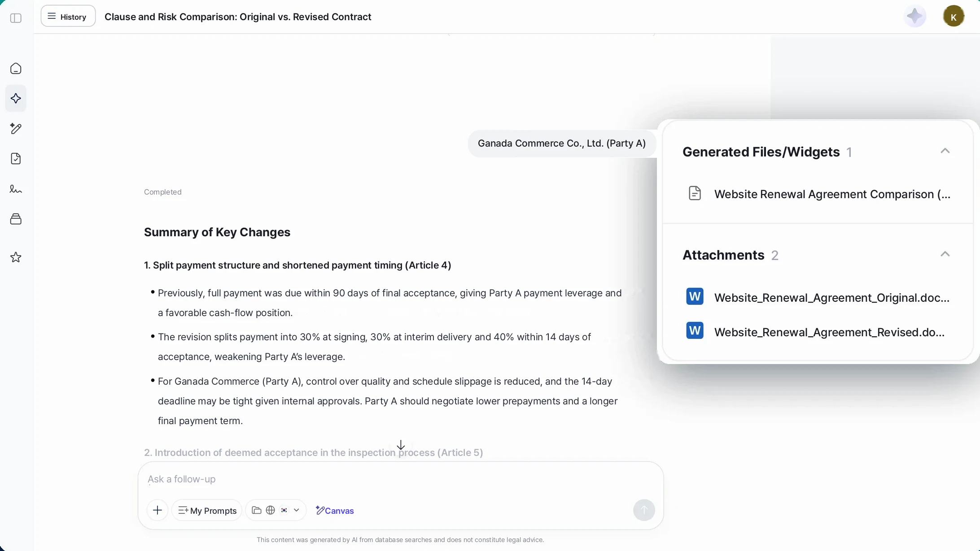The height and width of the screenshot is (551, 980).
Task: Click the globe web search icon
Action: [x=270, y=510]
